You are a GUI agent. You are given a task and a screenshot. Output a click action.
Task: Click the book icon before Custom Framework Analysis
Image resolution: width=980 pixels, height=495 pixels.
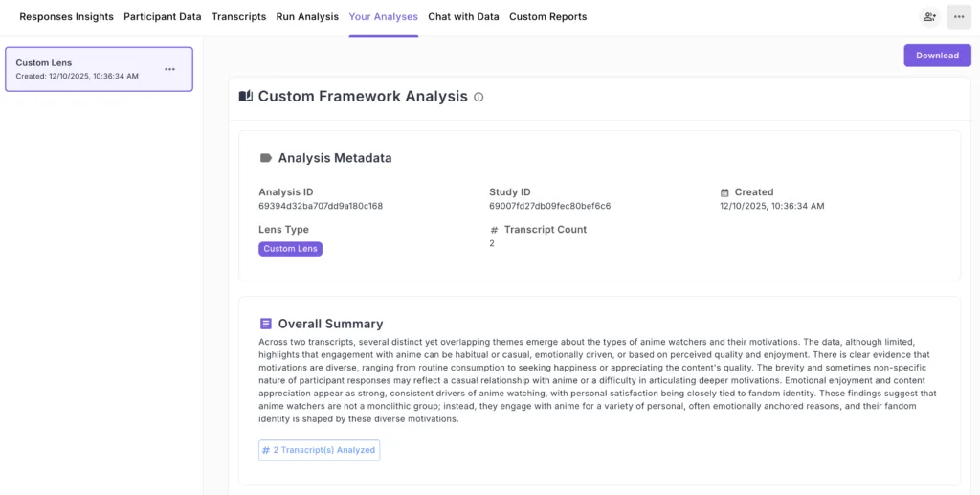[246, 97]
